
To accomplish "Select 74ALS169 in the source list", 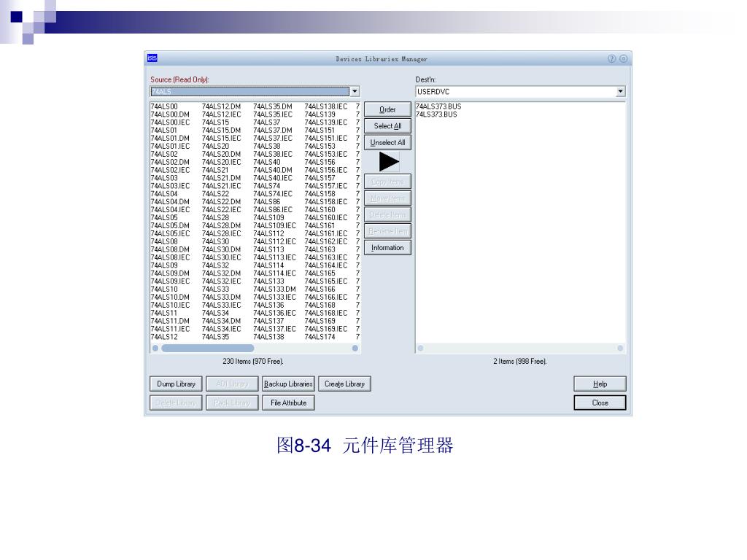I will 320,321.
